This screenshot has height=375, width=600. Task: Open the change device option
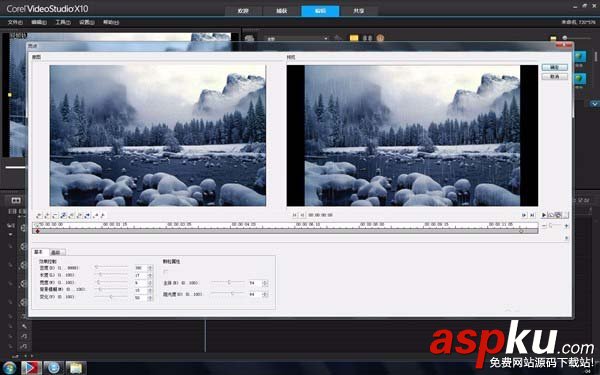pos(565,215)
